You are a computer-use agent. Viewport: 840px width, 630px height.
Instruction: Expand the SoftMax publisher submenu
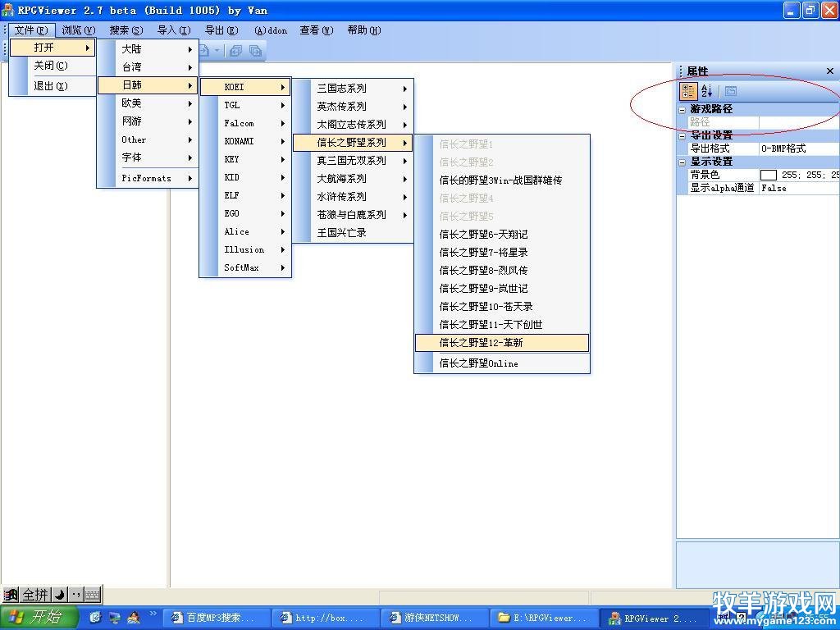click(x=245, y=268)
